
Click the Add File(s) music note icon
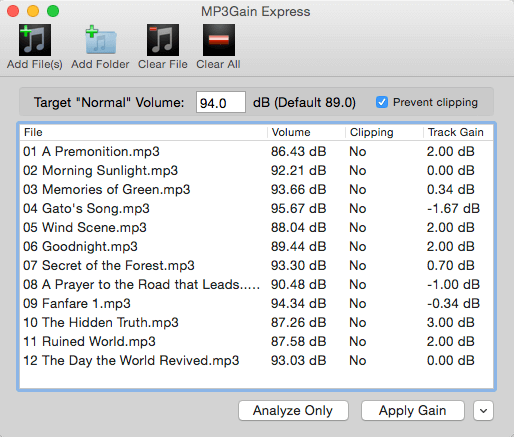pyautogui.click(x=35, y=40)
